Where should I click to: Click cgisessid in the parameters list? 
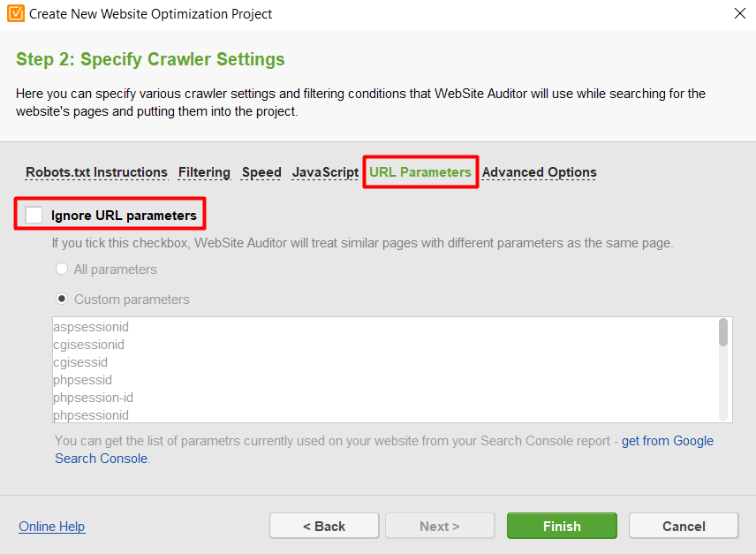click(x=80, y=362)
